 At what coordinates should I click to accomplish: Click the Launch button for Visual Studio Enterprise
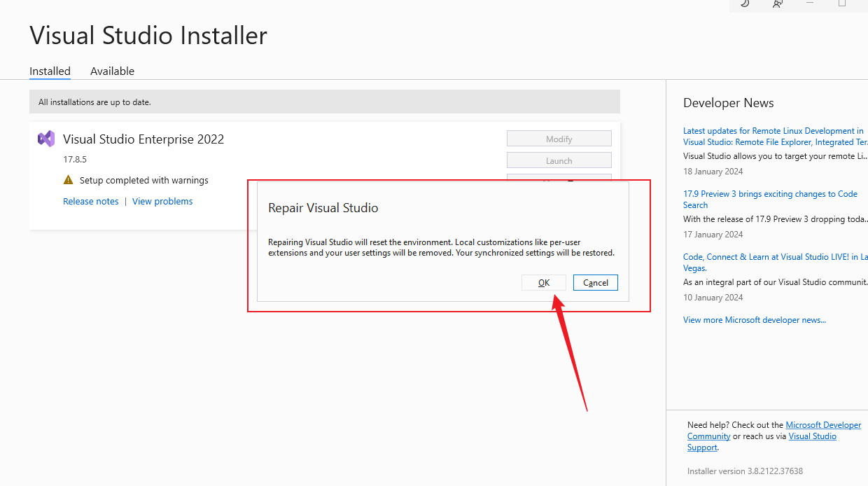[559, 160]
